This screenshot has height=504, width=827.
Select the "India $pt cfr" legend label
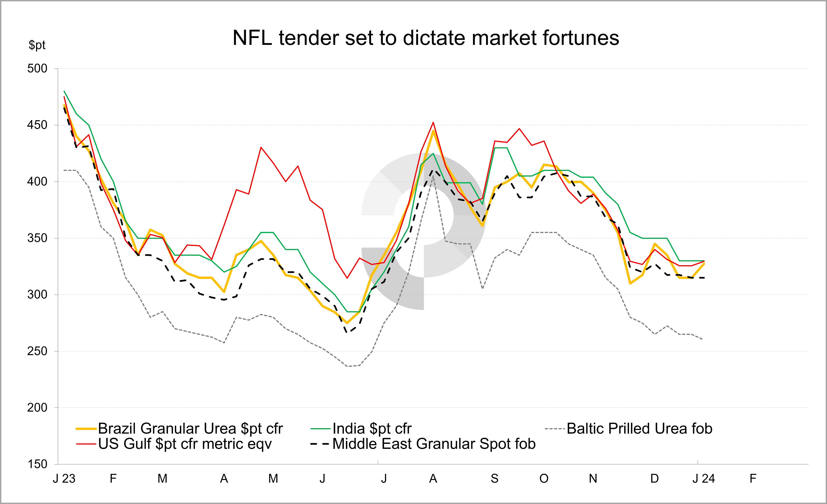(x=372, y=428)
